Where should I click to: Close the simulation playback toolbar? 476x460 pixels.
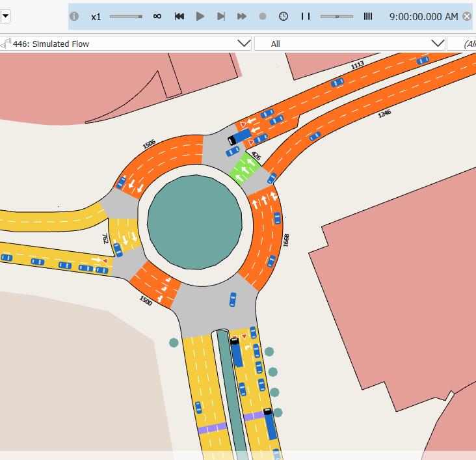pos(467,16)
